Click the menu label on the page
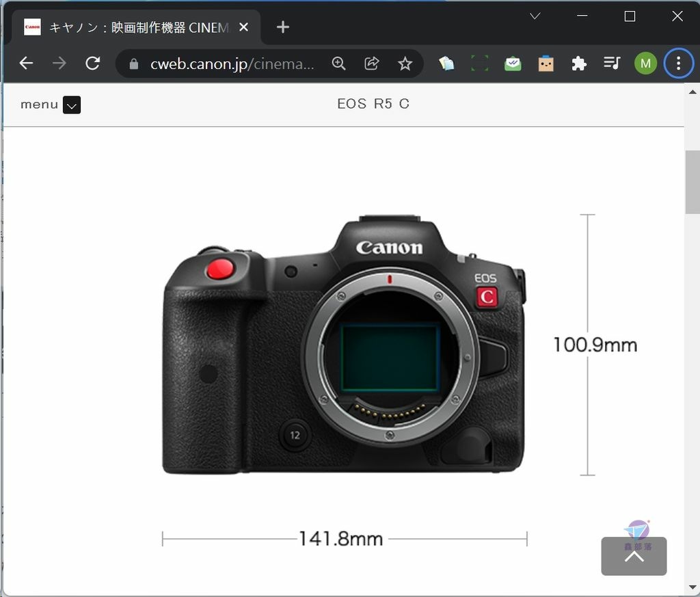The height and width of the screenshot is (597, 700). pos(39,105)
